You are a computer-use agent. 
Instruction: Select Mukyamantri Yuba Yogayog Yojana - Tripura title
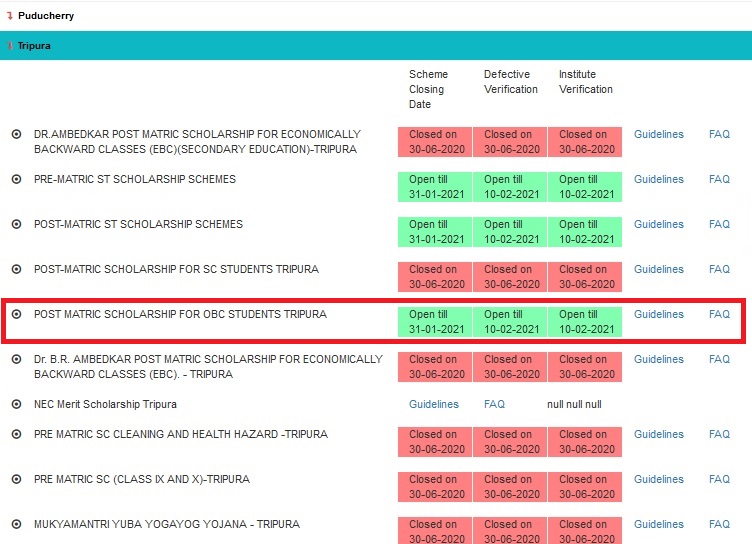166,524
